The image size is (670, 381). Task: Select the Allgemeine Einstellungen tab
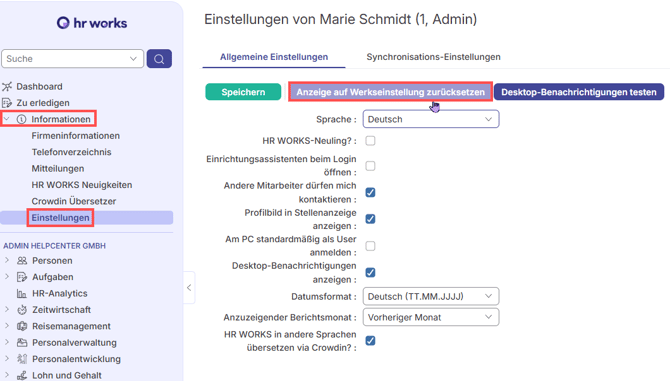point(274,57)
